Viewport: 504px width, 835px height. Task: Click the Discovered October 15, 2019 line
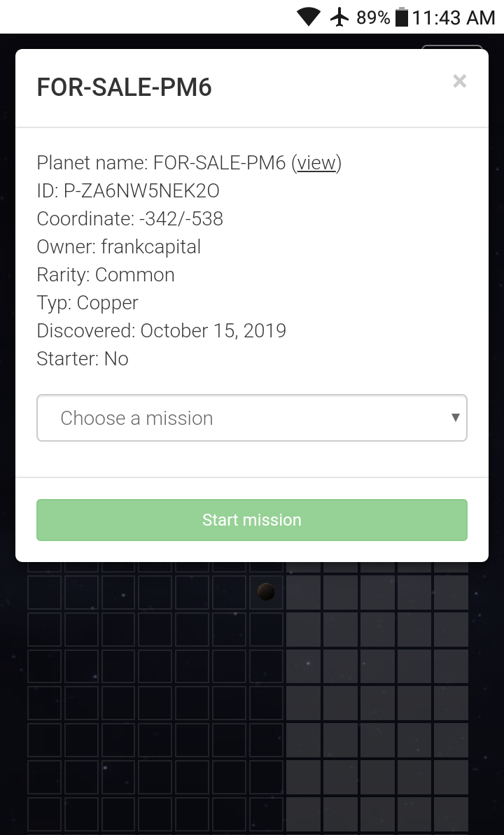point(161,331)
